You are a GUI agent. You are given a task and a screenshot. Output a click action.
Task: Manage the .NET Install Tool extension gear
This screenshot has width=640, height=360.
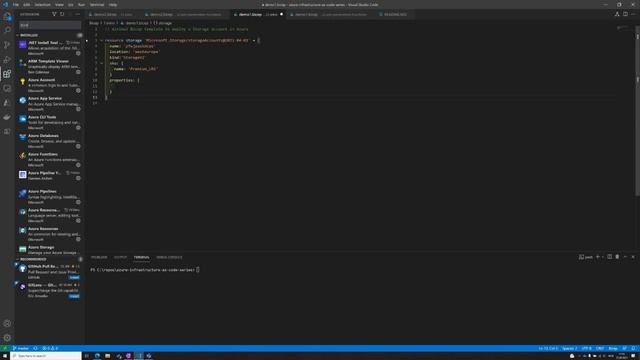(78, 53)
